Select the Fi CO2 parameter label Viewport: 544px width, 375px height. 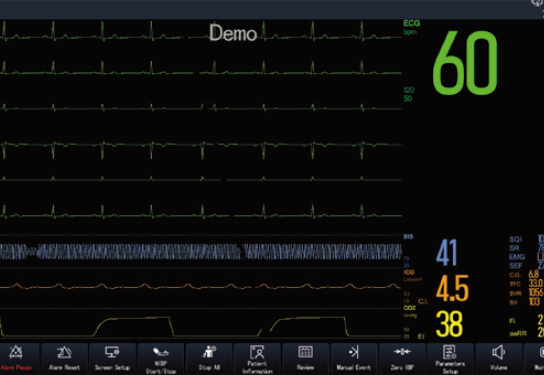tap(512, 321)
